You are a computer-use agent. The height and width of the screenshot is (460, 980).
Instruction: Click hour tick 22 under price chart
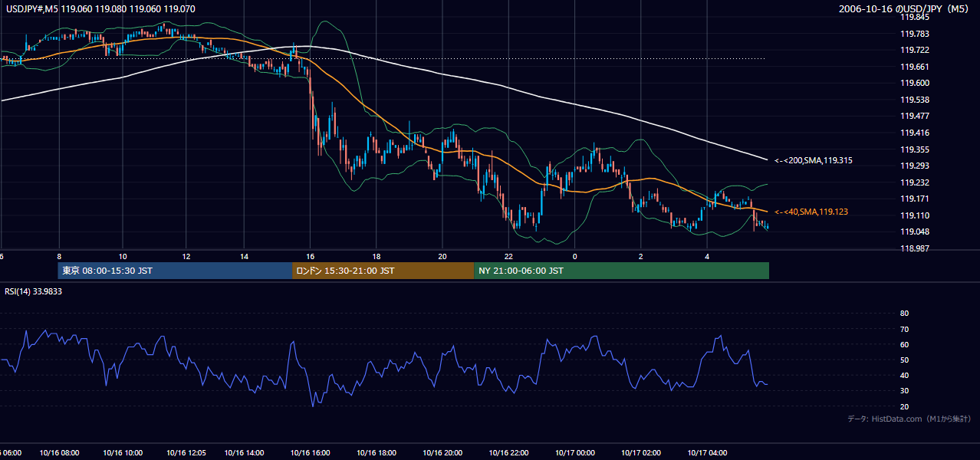pyautogui.click(x=508, y=256)
